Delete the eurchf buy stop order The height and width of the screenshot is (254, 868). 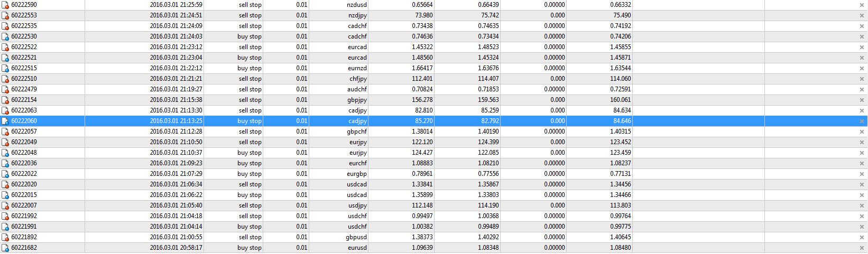tap(862, 163)
